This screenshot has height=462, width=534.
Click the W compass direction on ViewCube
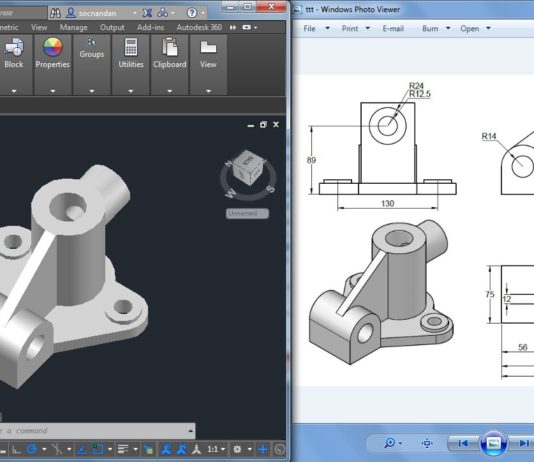pos(231,193)
